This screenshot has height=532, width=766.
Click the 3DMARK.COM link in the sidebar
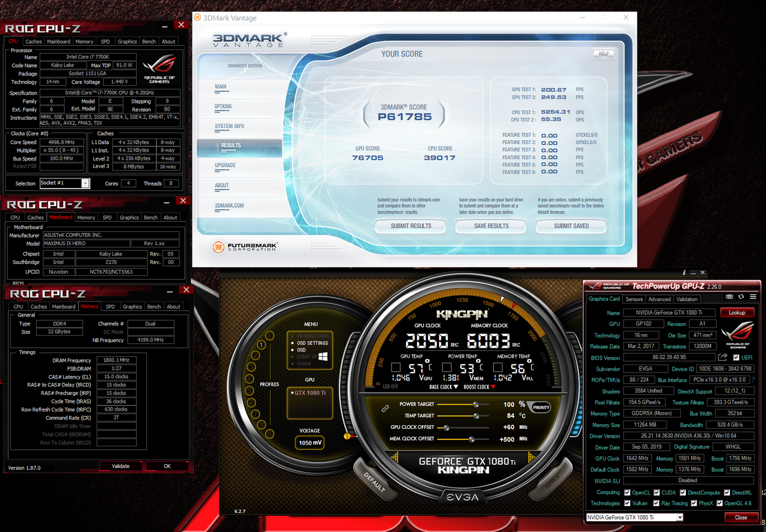(229, 205)
